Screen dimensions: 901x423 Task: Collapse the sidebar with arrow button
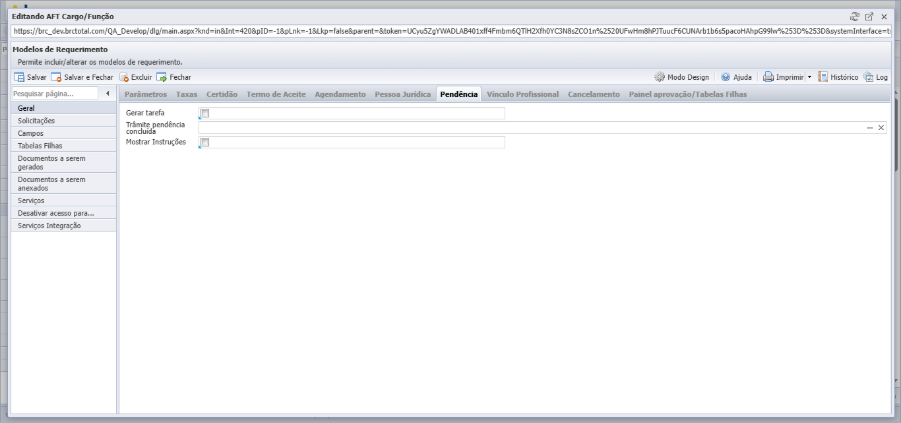tap(107, 93)
